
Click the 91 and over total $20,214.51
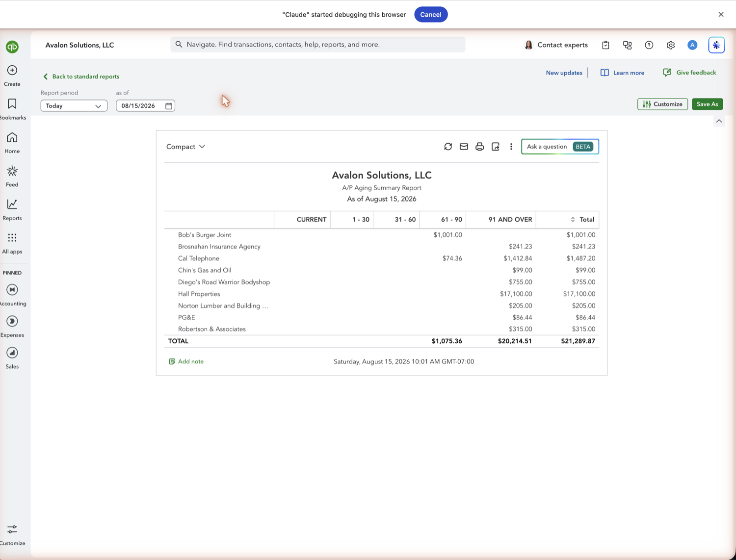pyautogui.click(x=515, y=341)
